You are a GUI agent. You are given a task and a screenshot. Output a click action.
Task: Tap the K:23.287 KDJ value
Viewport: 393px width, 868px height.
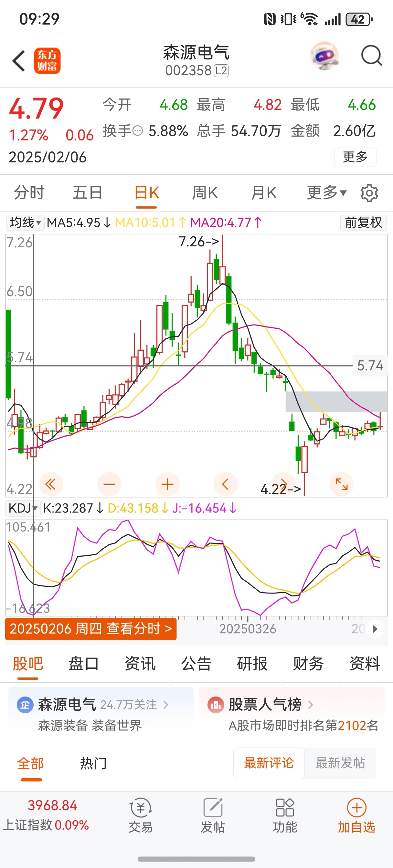(73, 508)
